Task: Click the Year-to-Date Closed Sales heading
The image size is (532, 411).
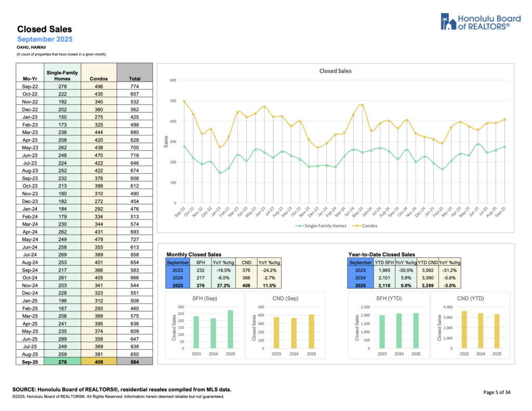Action: (x=382, y=255)
